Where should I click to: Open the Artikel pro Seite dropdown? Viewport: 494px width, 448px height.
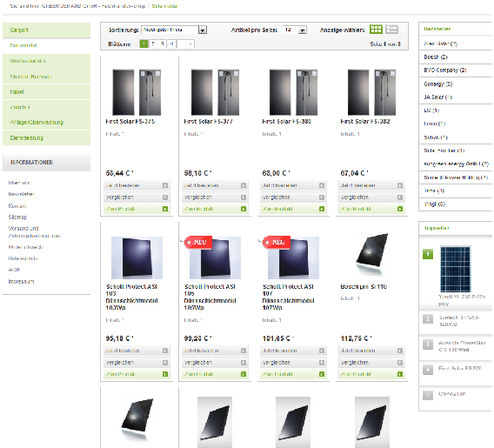click(294, 30)
